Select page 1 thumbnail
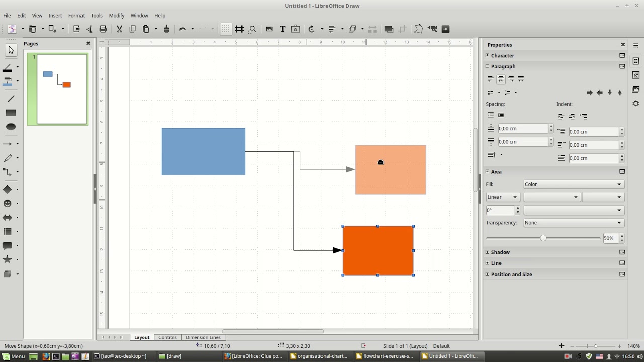The image size is (644, 362). coord(62,89)
